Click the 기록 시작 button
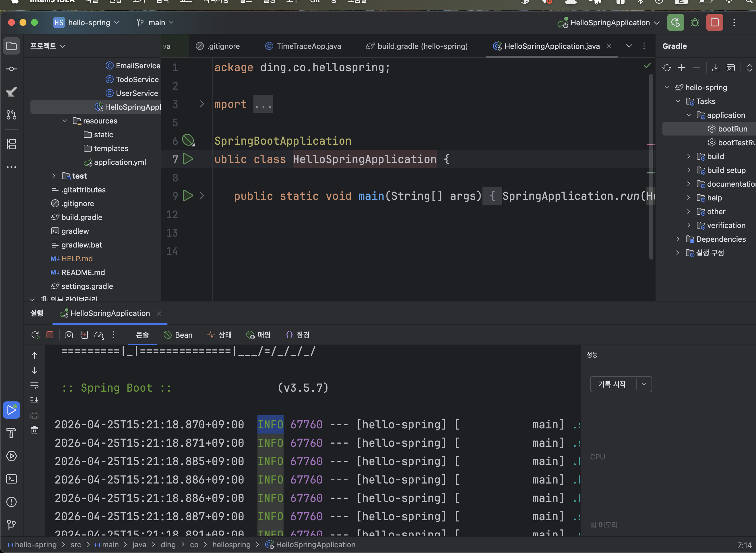 [x=612, y=384]
